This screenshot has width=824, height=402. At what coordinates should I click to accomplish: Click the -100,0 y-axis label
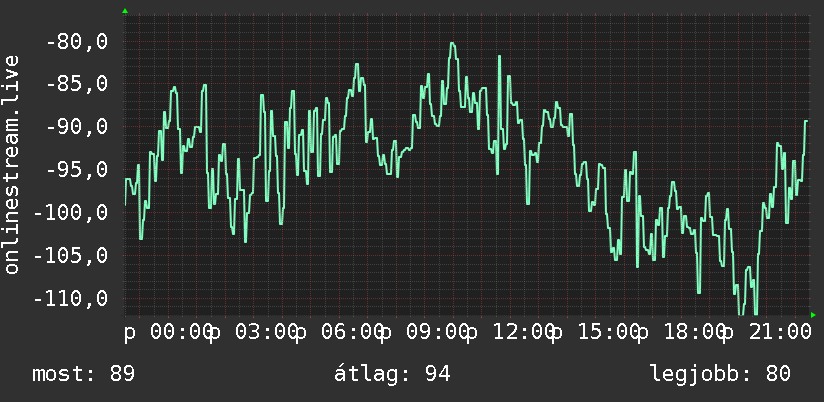coord(71,213)
